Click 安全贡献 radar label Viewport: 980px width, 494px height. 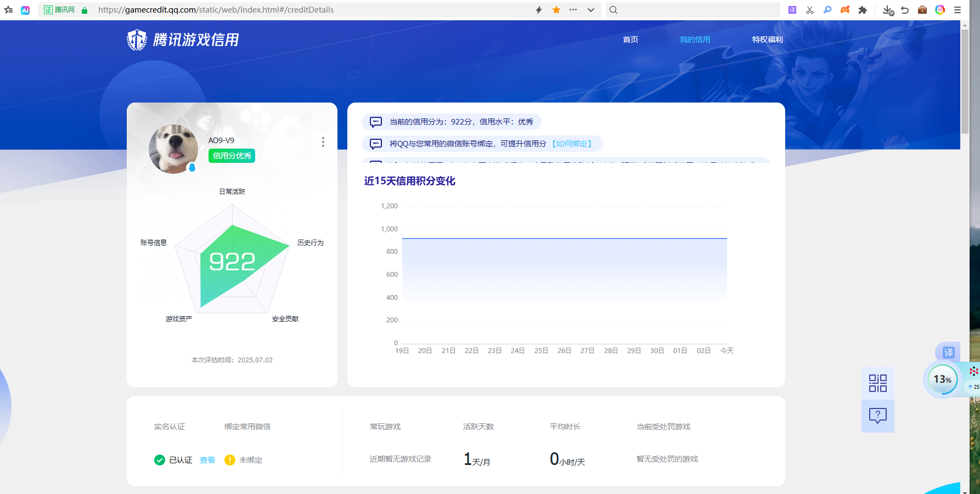[x=285, y=319]
